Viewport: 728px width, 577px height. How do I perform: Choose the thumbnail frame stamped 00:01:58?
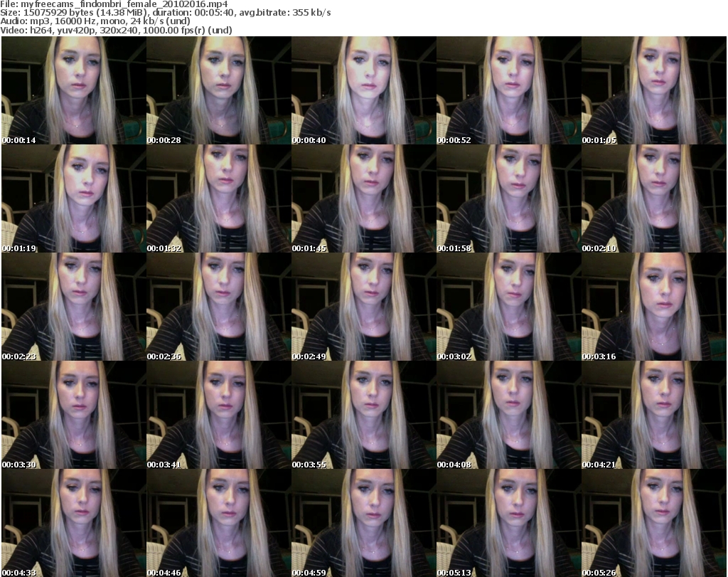508,198
